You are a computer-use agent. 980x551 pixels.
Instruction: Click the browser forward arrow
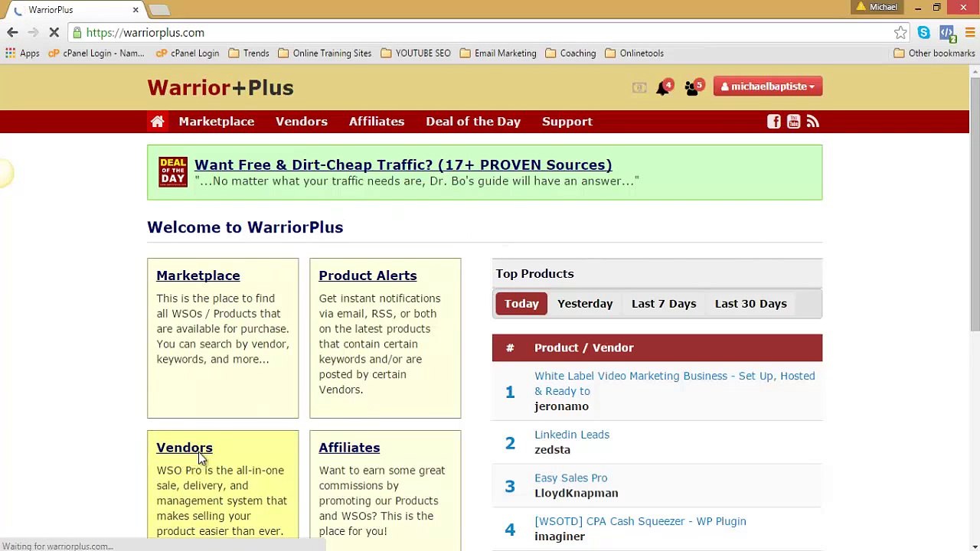[33, 32]
